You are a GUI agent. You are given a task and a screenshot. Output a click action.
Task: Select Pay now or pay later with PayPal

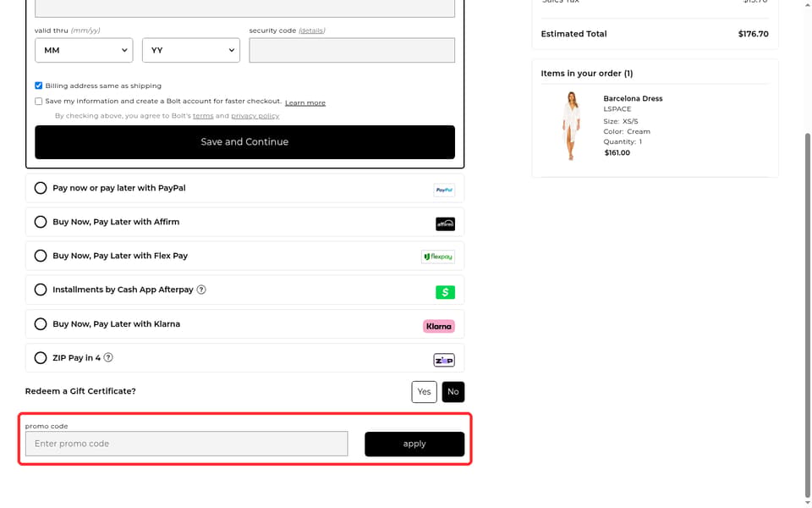tap(41, 188)
